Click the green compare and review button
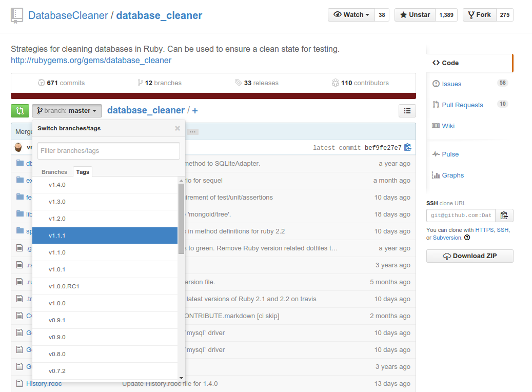 (x=20, y=111)
